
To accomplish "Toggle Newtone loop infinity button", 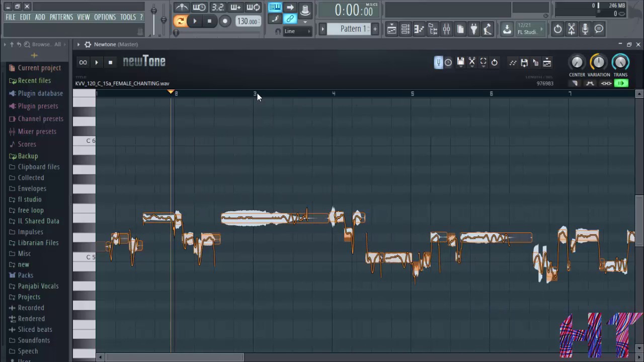I will click(x=83, y=62).
